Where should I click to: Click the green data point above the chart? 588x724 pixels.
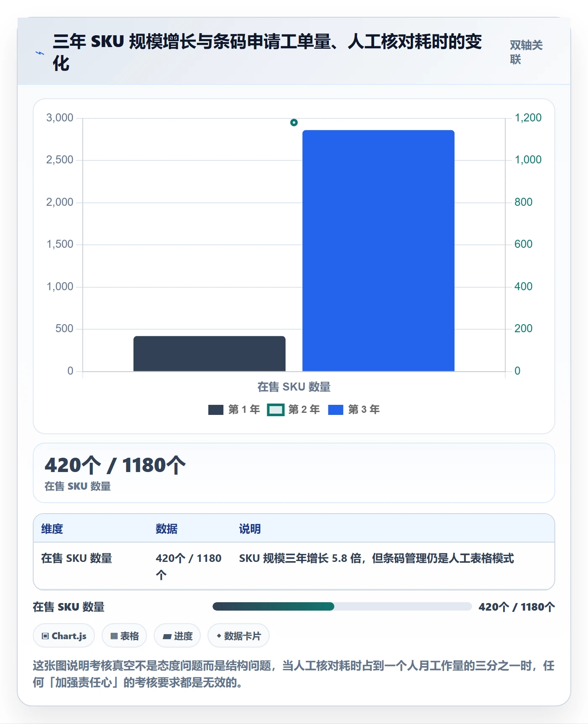point(294,123)
